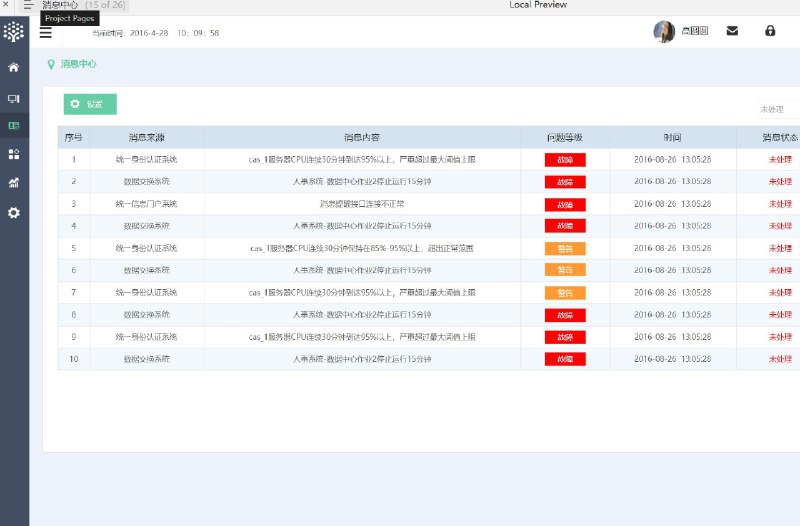Toggle the hamburger menu in header
800x526 pixels.
click(x=46, y=33)
